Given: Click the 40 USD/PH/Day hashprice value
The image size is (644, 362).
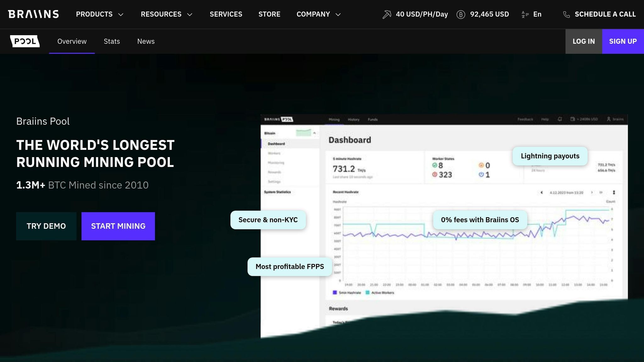Looking at the screenshot, I should click(x=422, y=14).
